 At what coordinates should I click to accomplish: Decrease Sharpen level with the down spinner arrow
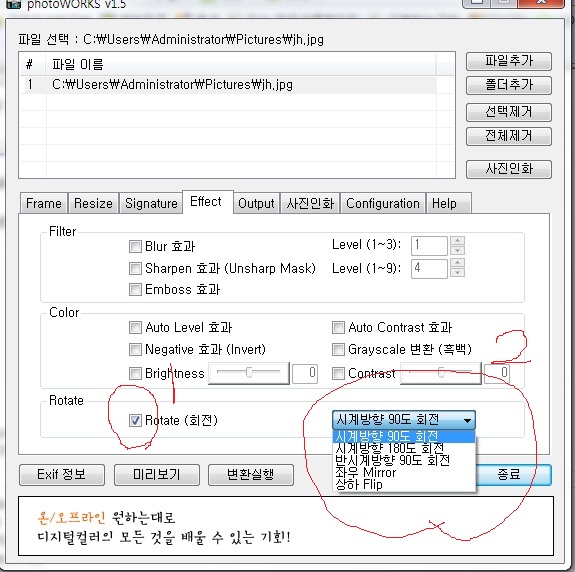(x=457, y=272)
